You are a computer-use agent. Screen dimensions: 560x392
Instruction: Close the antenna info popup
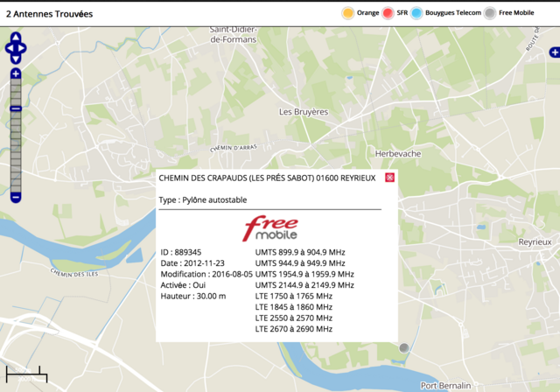tap(389, 178)
